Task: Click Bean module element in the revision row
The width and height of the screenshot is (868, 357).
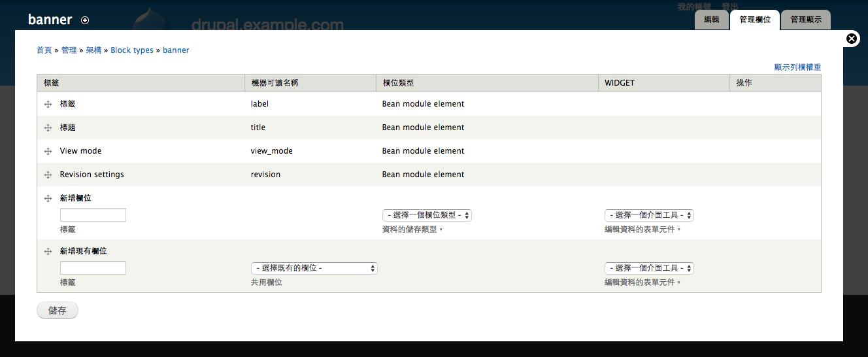Action: click(424, 175)
